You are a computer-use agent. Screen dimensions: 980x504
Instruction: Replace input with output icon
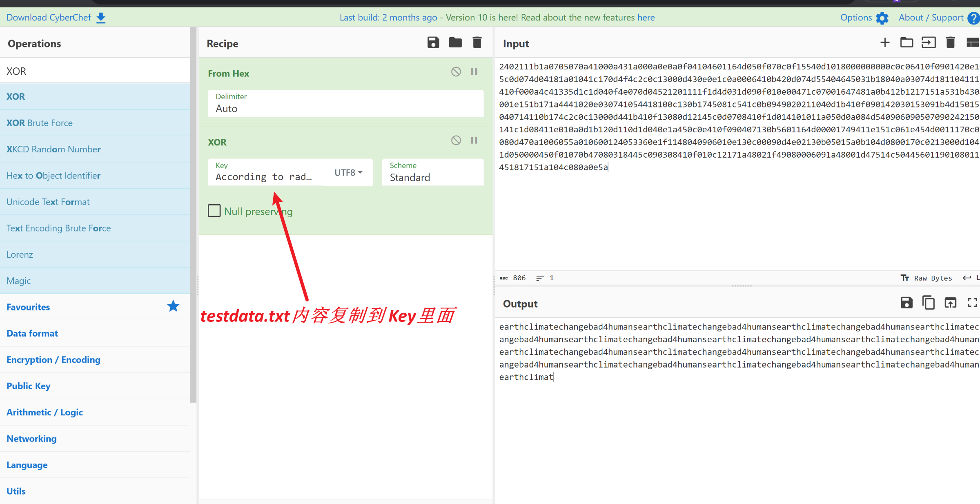951,303
